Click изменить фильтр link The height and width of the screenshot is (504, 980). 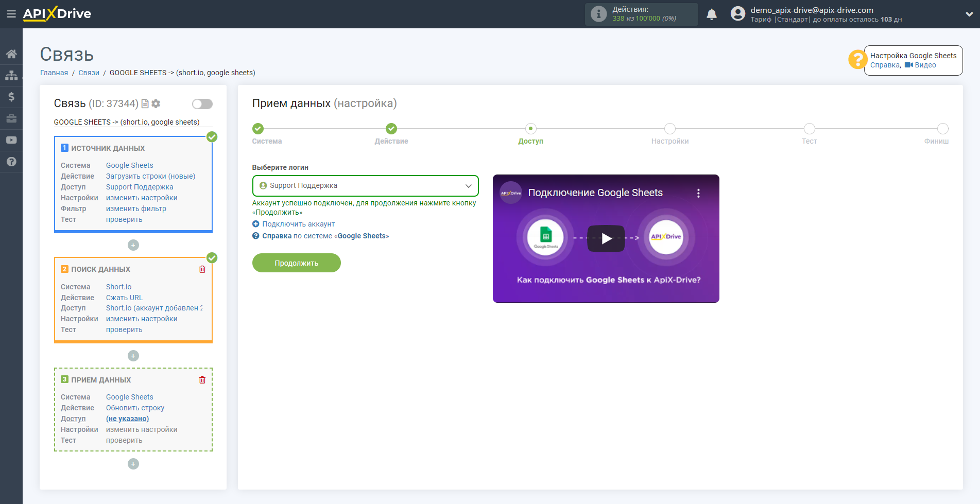136,208
